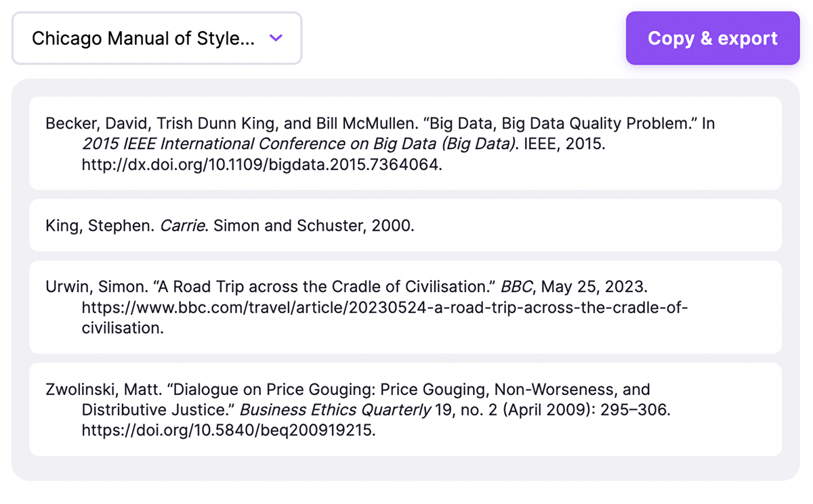
Task: Click the dx.doi.org bigdata.2015 URL
Action: click(262, 164)
